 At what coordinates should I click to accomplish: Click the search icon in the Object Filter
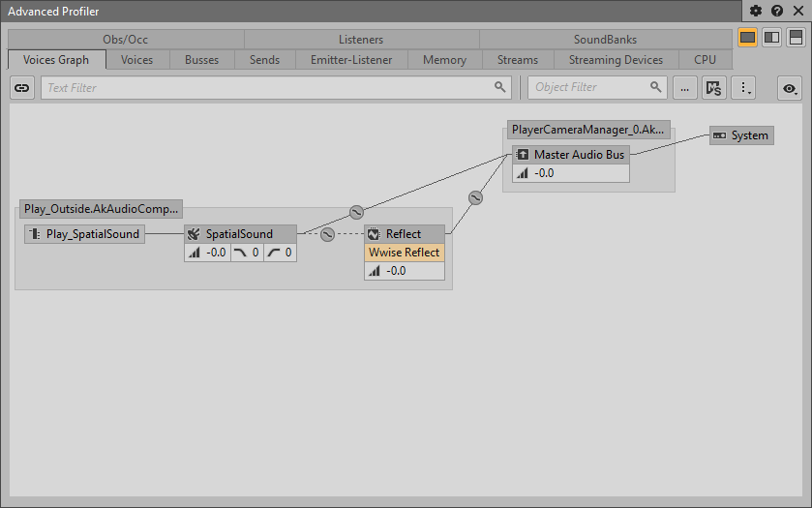[x=656, y=87]
